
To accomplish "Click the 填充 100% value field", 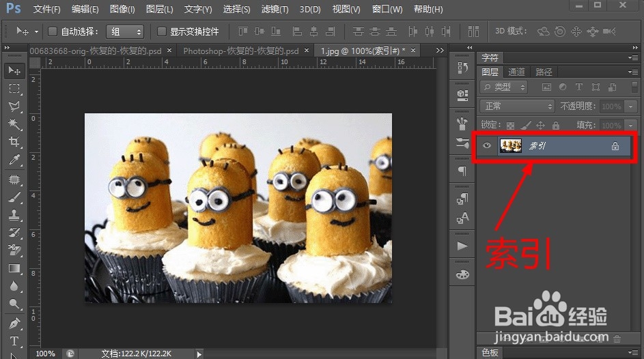I will point(611,125).
